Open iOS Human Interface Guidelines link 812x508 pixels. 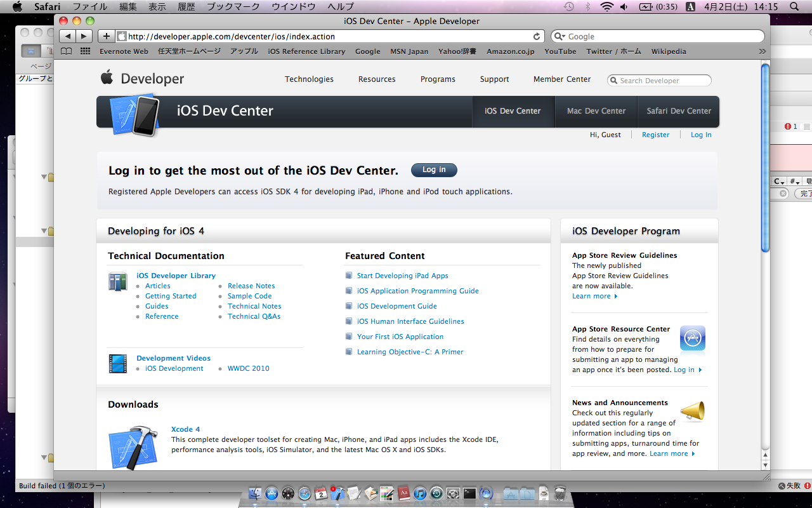410,321
